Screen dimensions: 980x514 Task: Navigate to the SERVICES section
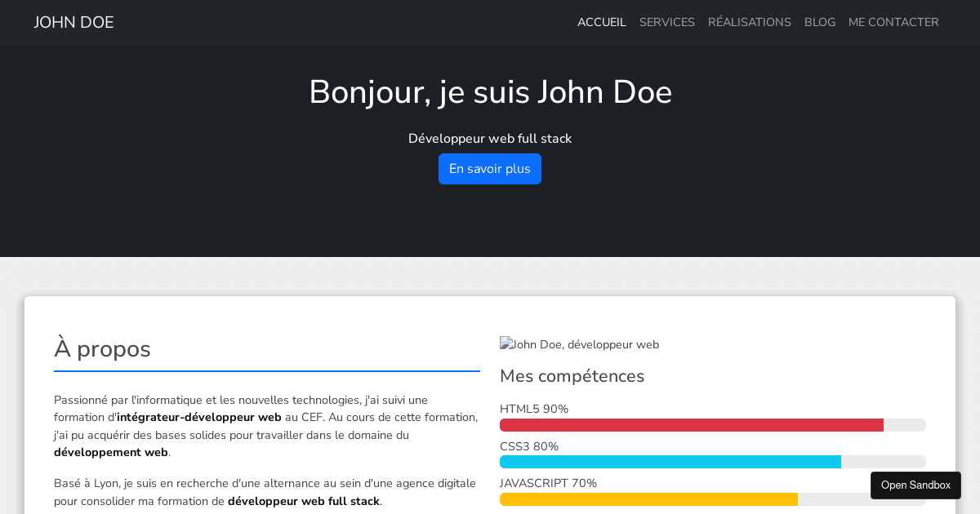667,22
